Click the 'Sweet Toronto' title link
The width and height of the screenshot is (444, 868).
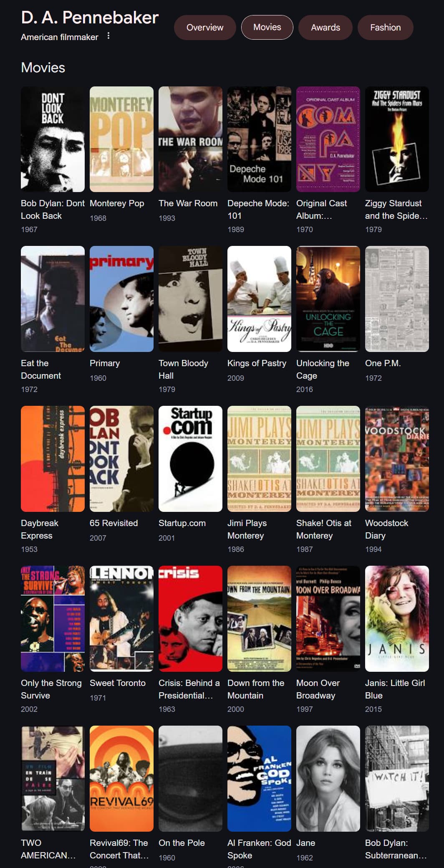(x=118, y=683)
